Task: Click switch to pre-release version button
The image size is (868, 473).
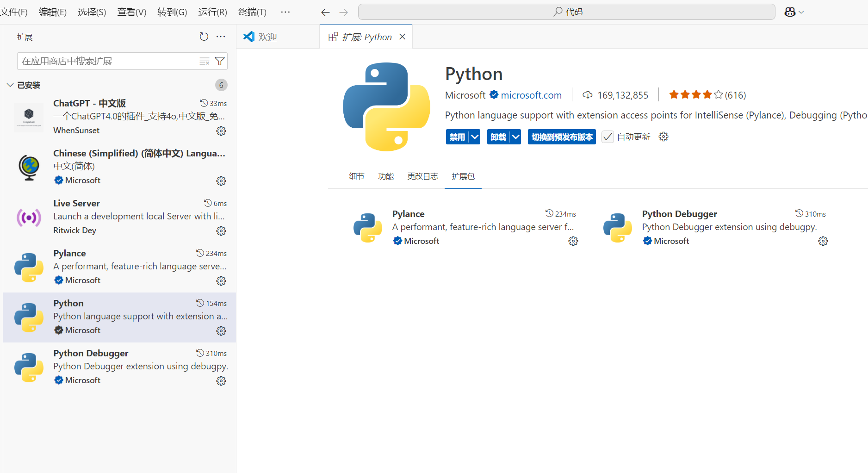Action: coord(562,137)
